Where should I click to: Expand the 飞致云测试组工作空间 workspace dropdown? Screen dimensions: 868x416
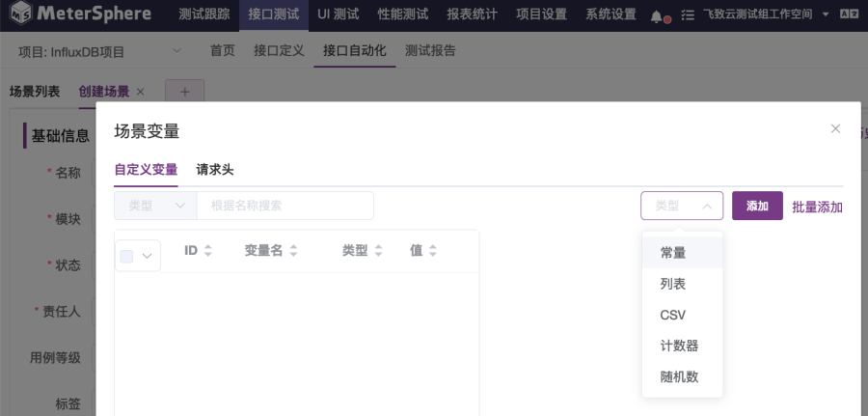click(x=766, y=14)
